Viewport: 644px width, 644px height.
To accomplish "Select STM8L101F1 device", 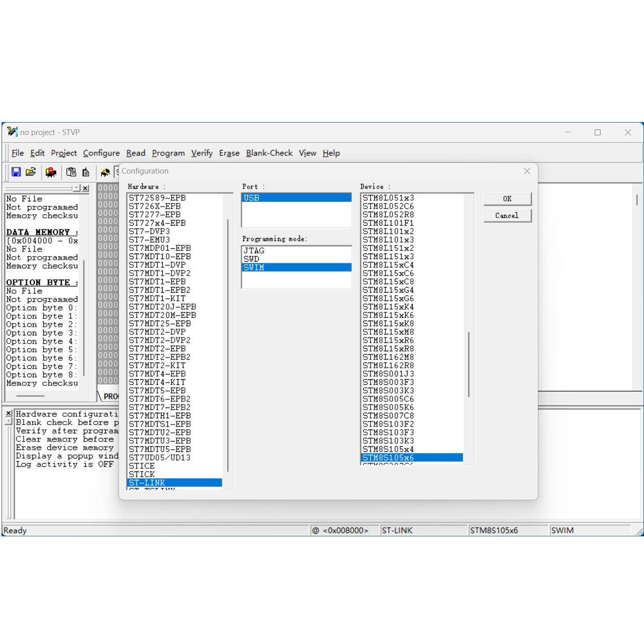I will click(412, 223).
